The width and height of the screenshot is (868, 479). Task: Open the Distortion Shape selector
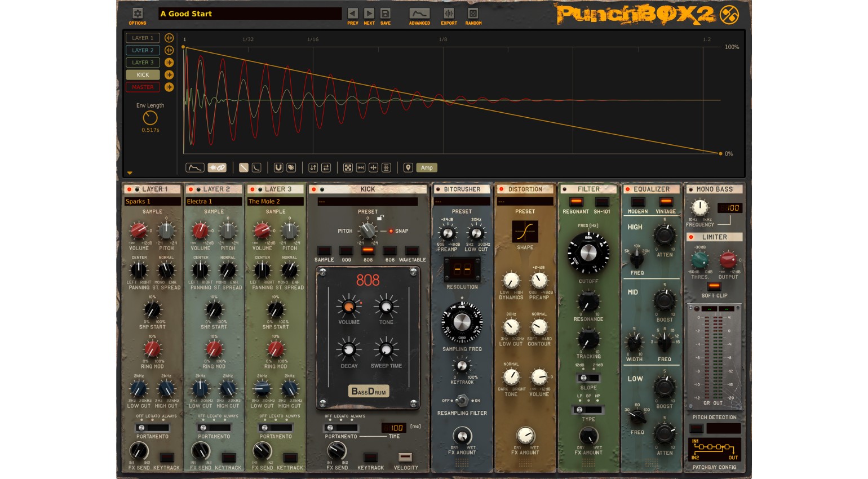tap(525, 231)
